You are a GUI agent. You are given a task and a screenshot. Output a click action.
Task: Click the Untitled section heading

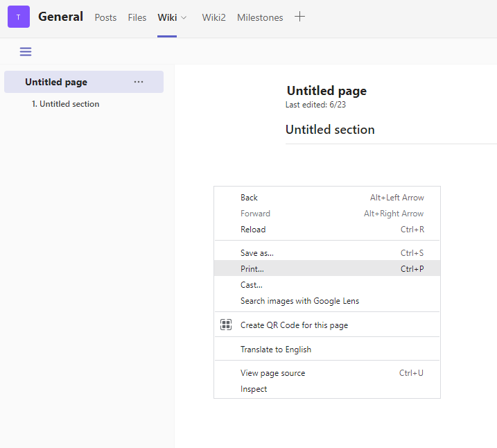click(330, 130)
